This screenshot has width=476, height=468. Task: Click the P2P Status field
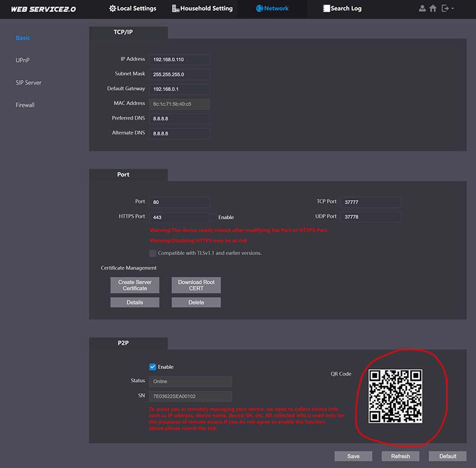(x=190, y=381)
